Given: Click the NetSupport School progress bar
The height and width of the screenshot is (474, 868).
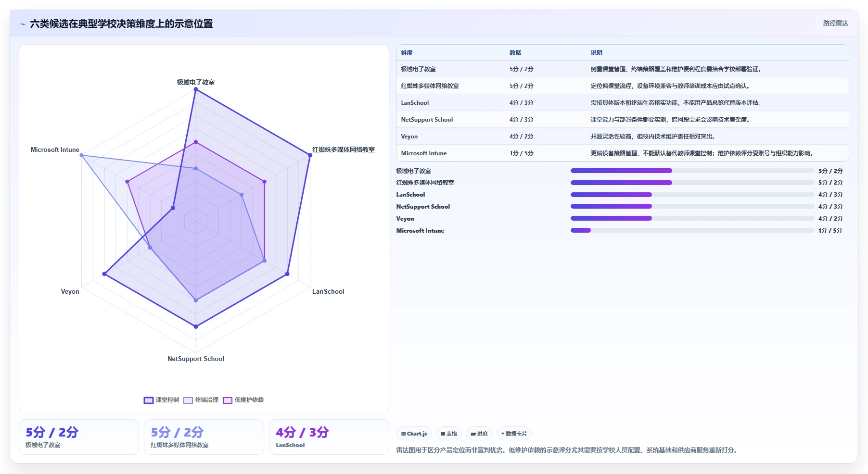Looking at the screenshot, I should click(x=692, y=206).
